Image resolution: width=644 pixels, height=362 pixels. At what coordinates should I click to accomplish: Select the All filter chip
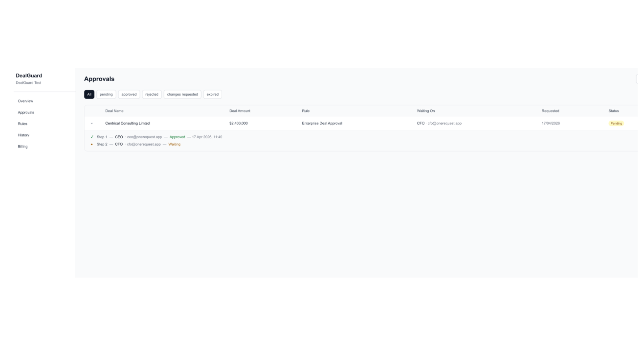tap(89, 94)
